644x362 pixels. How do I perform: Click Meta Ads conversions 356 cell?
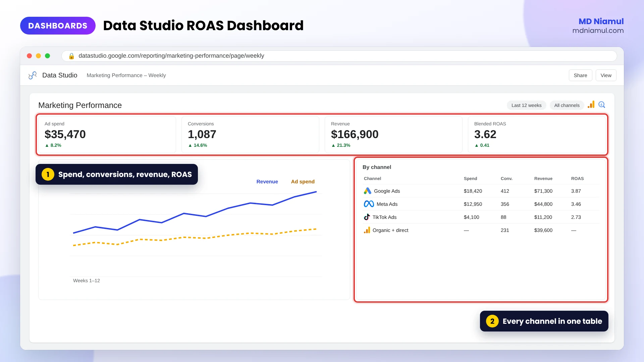(505, 204)
